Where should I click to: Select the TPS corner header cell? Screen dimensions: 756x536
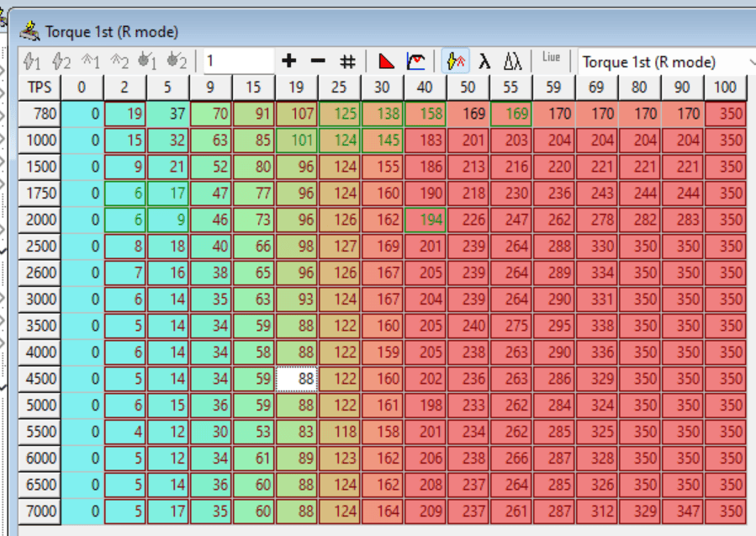40,88
